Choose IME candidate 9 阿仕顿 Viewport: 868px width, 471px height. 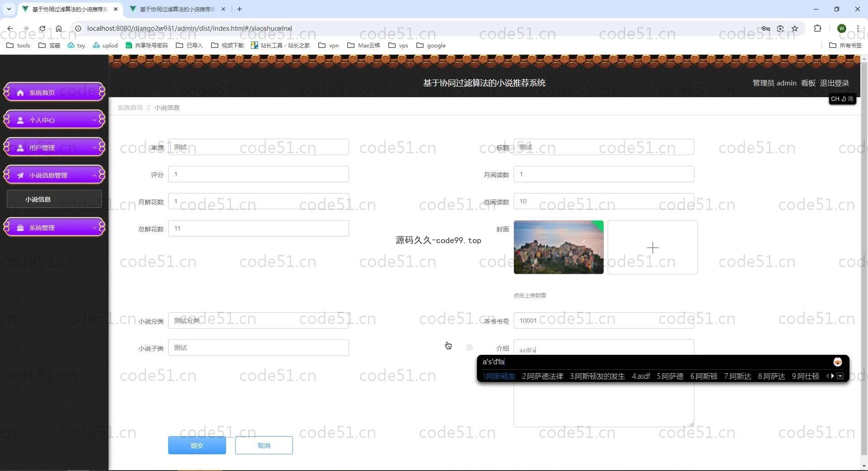[806, 376]
